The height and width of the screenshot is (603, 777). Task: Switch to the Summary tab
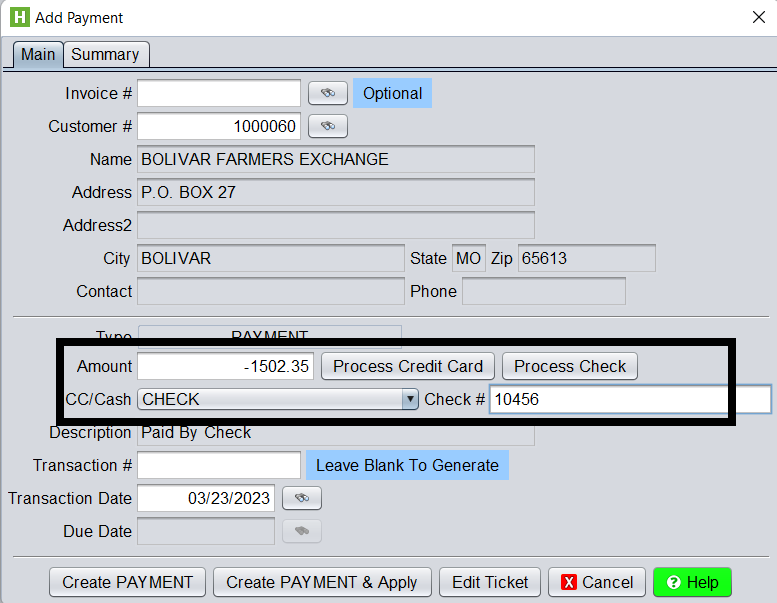pyautogui.click(x=105, y=54)
